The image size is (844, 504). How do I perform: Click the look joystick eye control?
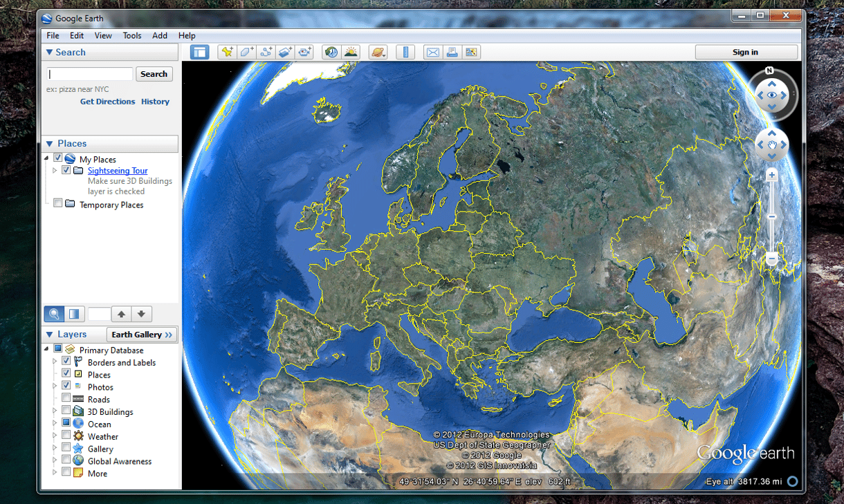point(771,95)
